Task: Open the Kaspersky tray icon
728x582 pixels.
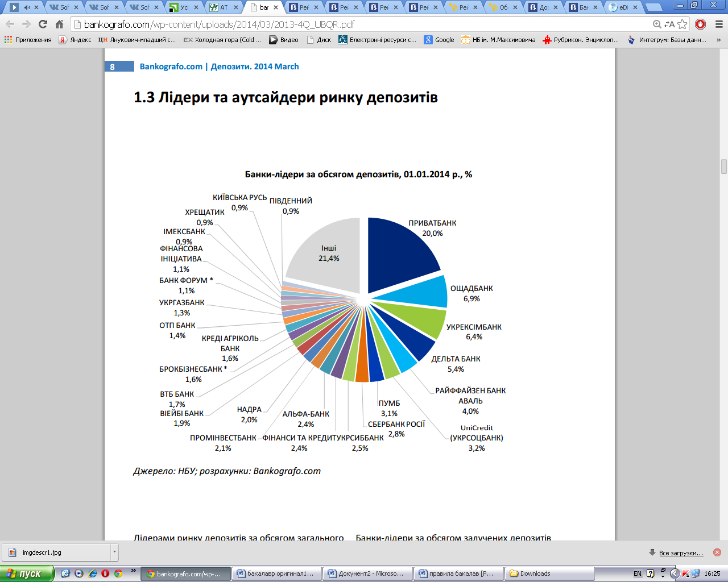Action: pos(686,573)
